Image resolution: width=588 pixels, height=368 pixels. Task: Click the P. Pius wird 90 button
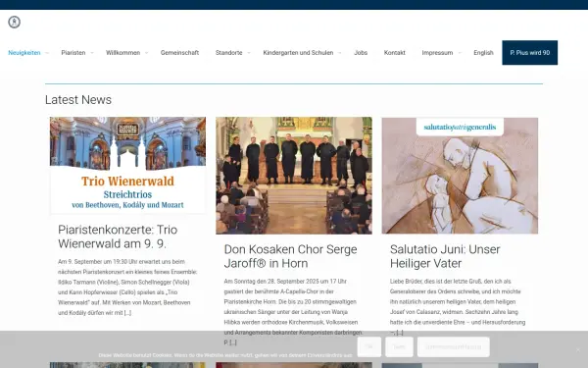coord(529,53)
